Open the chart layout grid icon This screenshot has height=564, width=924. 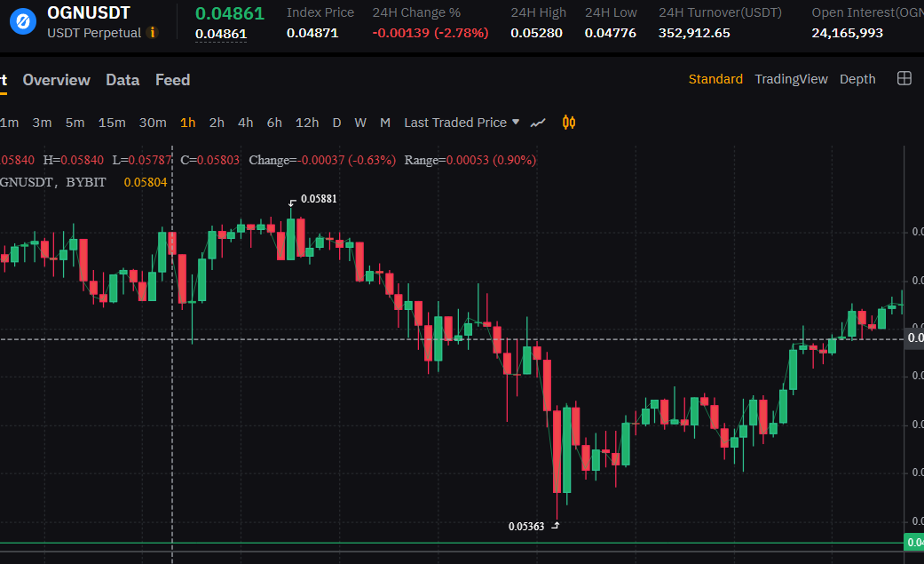point(904,79)
